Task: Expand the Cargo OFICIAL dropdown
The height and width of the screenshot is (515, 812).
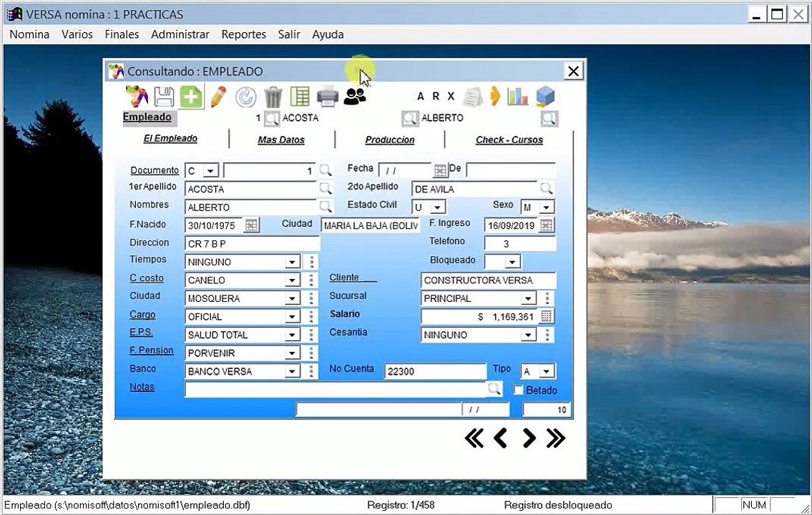Action: pyautogui.click(x=293, y=317)
